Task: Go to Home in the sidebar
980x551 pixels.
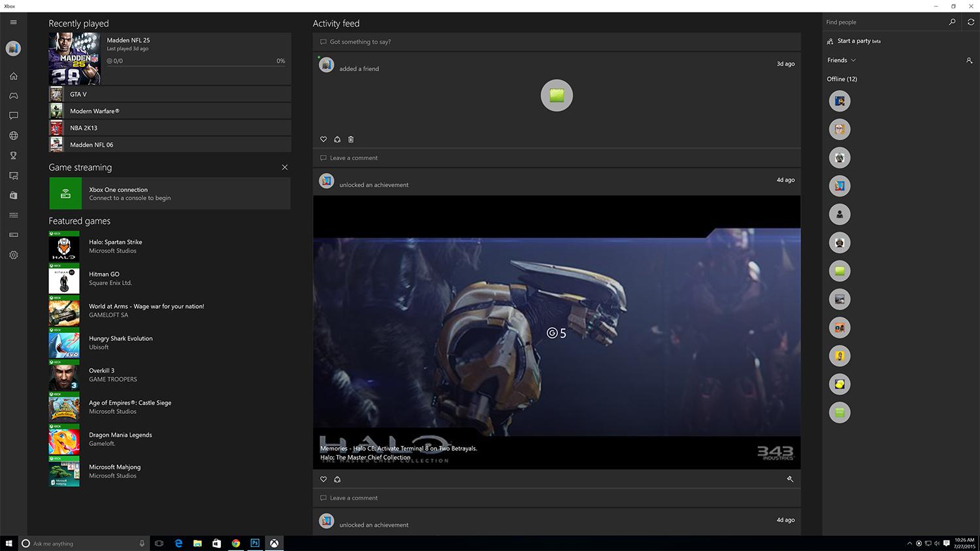Action: 13,76
